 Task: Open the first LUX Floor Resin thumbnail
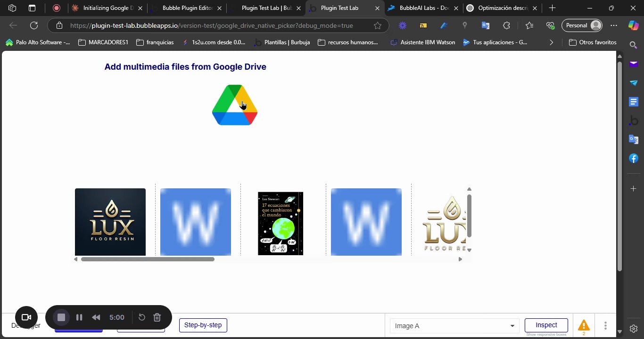point(110,222)
